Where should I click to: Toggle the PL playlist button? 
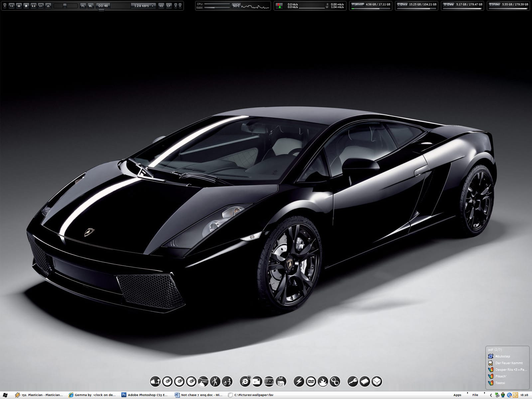click(83, 6)
